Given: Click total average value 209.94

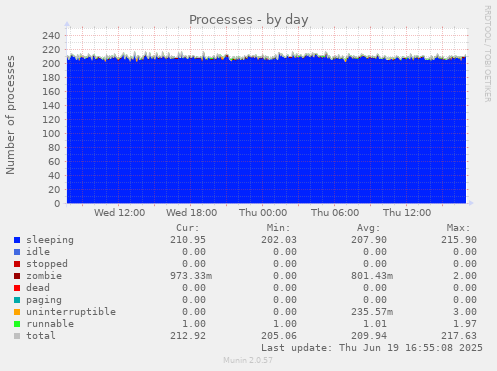Looking at the screenshot, I should 369,336.
